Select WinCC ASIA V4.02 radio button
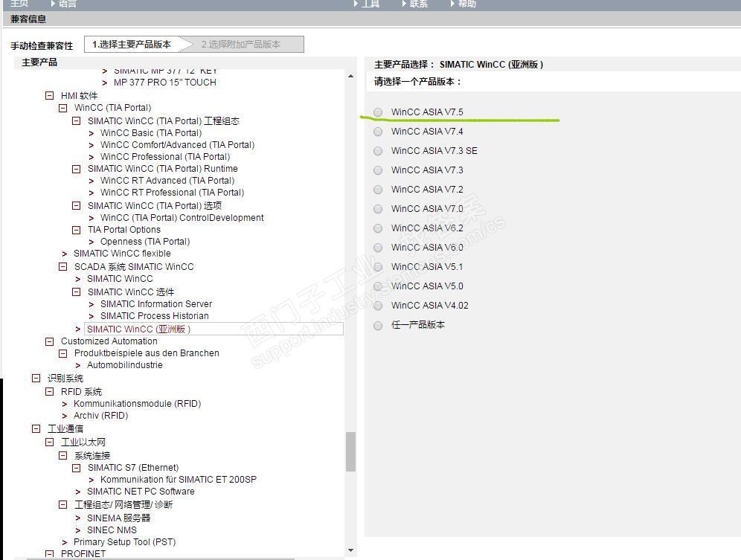This screenshot has width=741, height=560. (378, 306)
